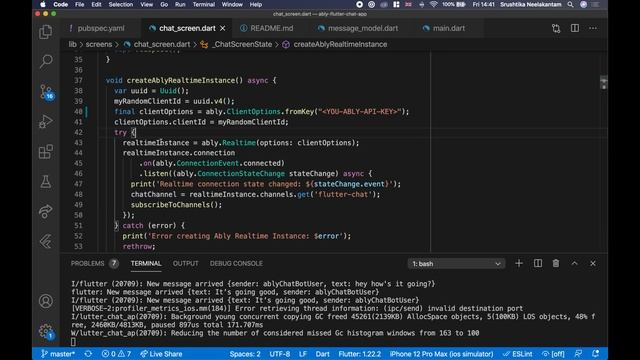
Task: Place cursor on "<YOU-ABLY-API-KEY>" string
Action: click(x=360, y=111)
